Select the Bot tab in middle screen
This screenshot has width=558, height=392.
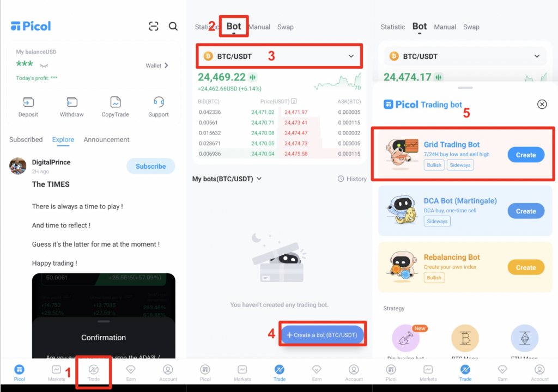tap(234, 26)
